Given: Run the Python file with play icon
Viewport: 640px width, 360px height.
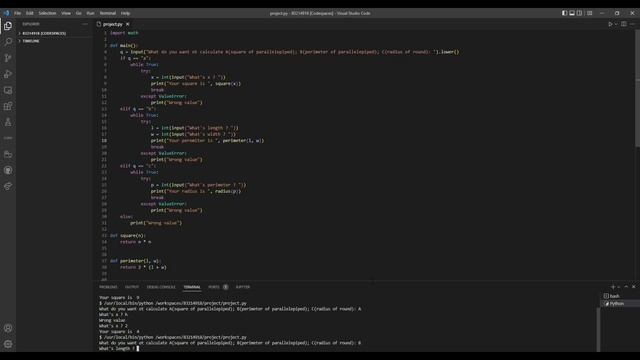Looking at the screenshot, I should click(x=610, y=24).
